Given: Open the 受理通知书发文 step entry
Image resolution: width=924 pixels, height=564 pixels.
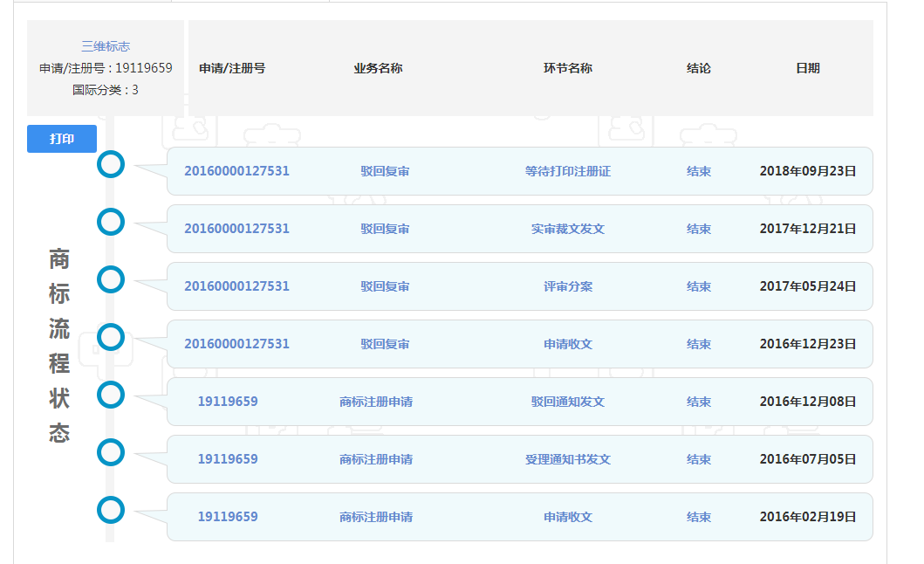Looking at the screenshot, I should (x=566, y=459).
